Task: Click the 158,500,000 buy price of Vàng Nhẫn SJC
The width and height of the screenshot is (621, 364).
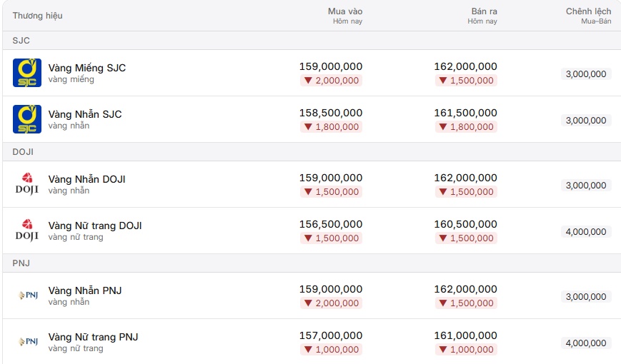Action: pos(331,113)
